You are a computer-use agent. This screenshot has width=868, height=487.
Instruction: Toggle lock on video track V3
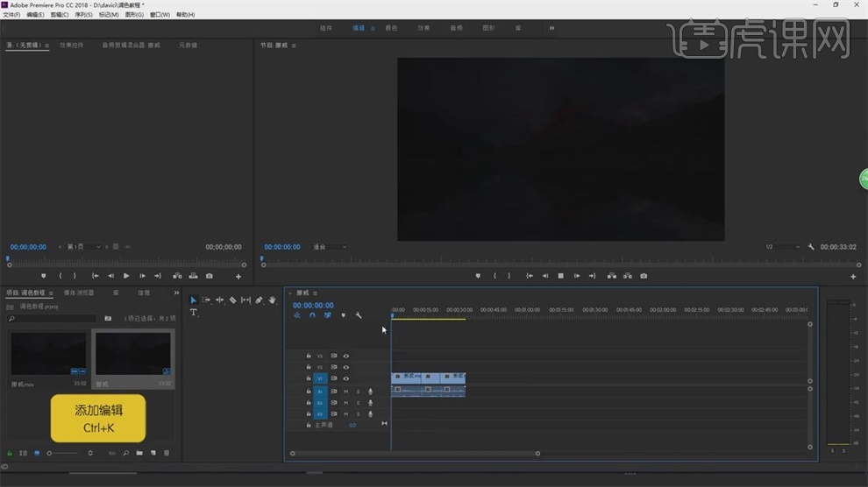pyautogui.click(x=309, y=356)
